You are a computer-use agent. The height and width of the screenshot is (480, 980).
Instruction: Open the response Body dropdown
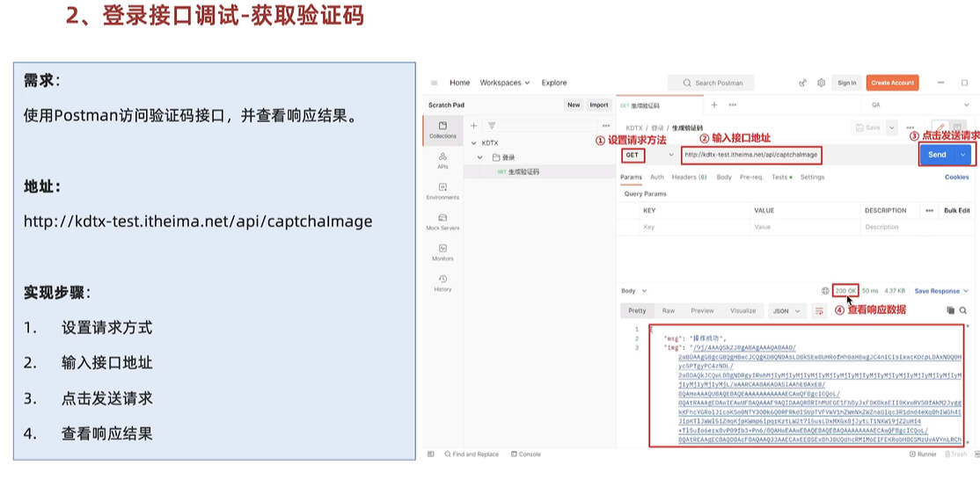coord(633,291)
